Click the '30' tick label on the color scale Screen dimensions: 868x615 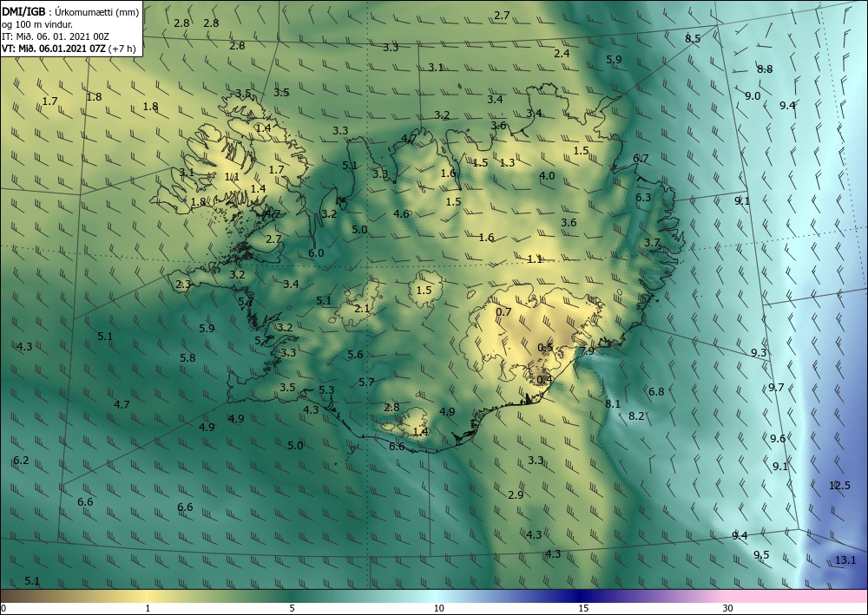coord(728,608)
